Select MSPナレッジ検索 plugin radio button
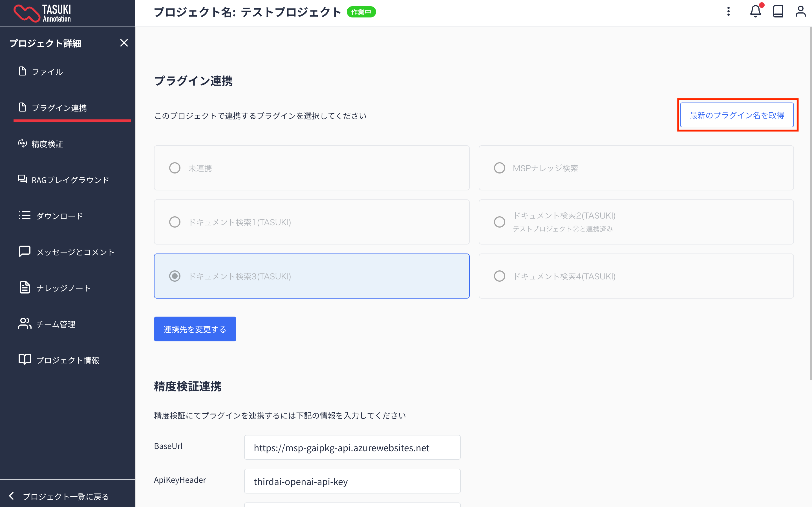Screen dimensions: 812x507 tap(499, 168)
